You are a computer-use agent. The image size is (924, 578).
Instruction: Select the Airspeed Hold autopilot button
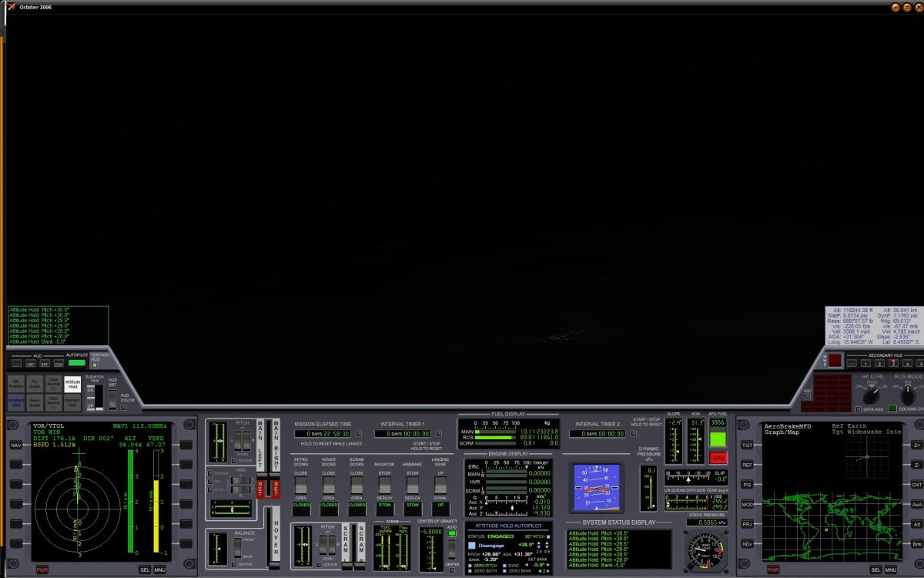coord(16,403)
